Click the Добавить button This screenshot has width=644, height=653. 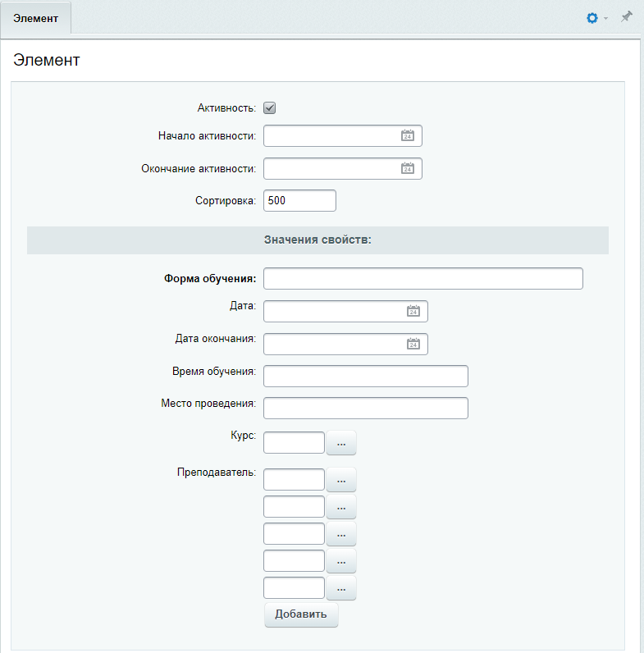coord(301,614)
